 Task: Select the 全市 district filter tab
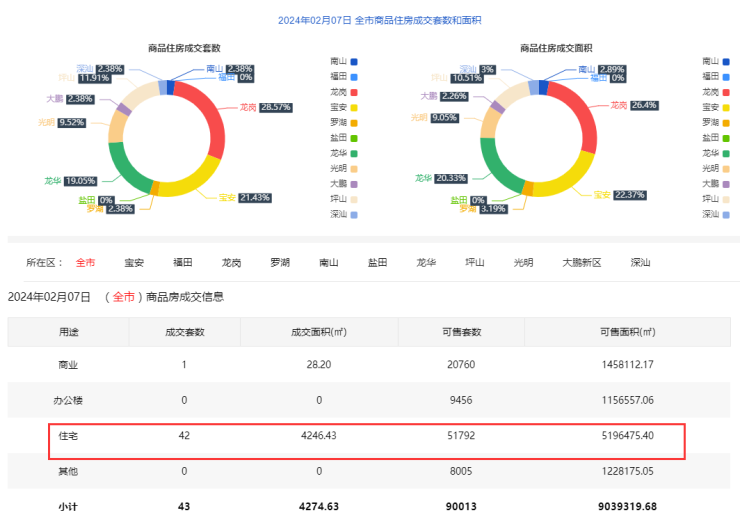point(86,263)
